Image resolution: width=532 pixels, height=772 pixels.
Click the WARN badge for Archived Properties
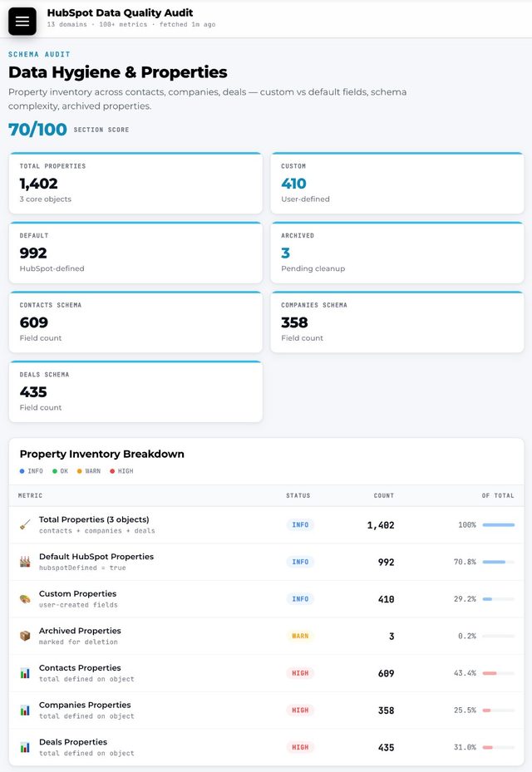coord(300,636)
